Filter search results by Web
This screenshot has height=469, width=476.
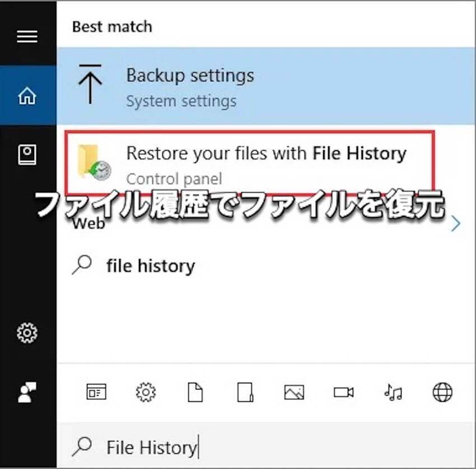point(442,392)
